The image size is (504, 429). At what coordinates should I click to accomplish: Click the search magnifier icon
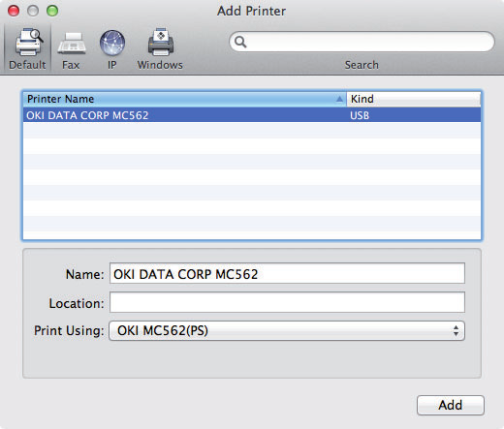(x=240, y=42)
